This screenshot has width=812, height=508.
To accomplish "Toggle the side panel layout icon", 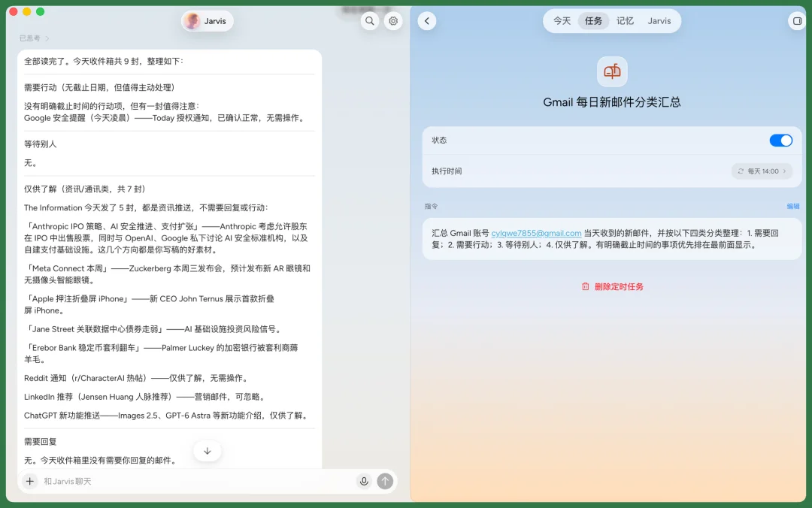I will tap(797, 21).
